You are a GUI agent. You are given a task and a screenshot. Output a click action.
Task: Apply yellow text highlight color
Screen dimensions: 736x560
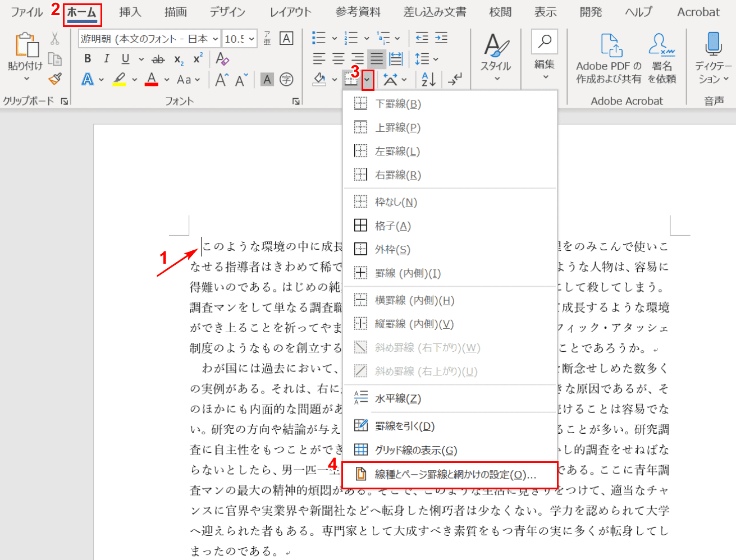pos(118,80)
